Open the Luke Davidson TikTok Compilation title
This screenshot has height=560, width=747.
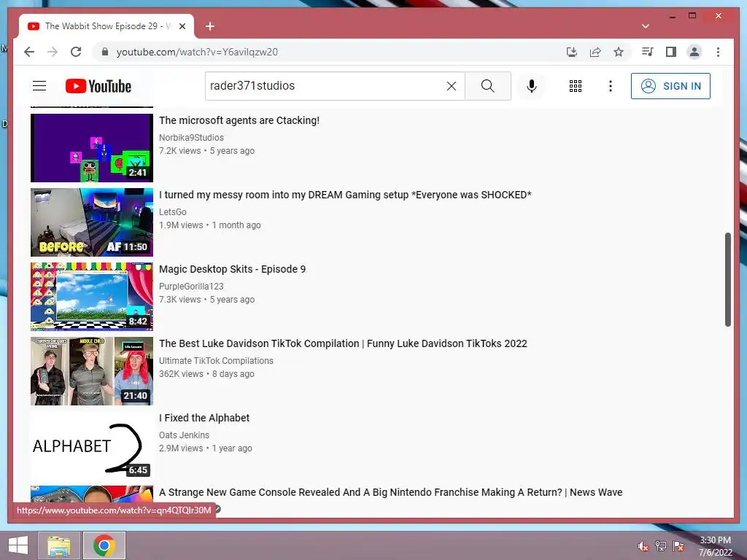pos(343,343)
